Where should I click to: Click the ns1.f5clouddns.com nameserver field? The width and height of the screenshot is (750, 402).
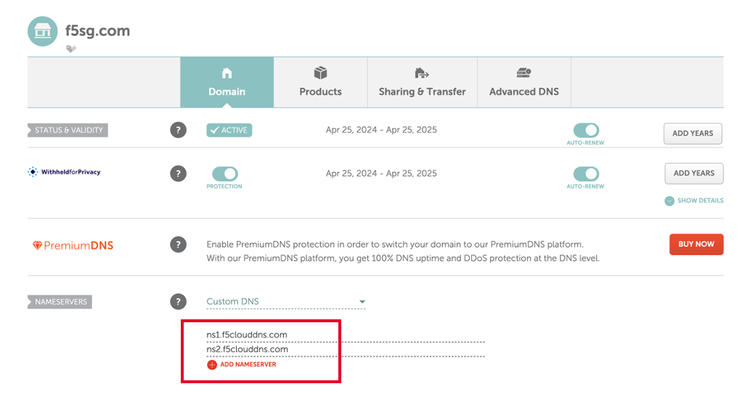[345, 334]
